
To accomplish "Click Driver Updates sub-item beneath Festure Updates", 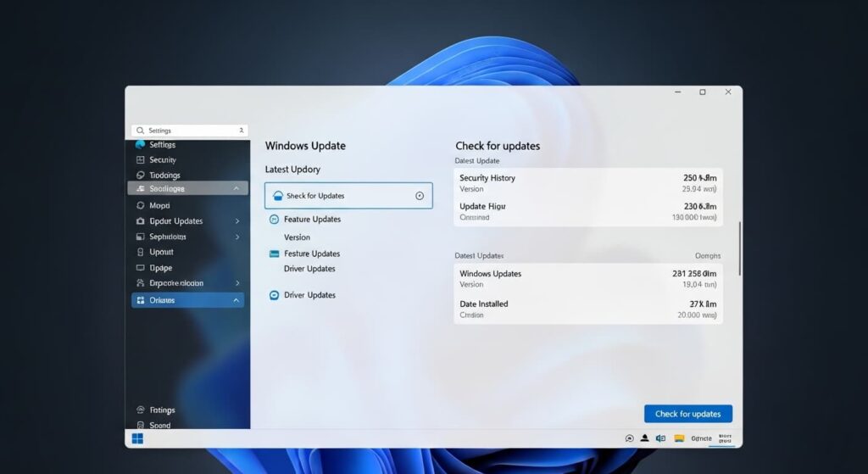I will click(309, 269).
